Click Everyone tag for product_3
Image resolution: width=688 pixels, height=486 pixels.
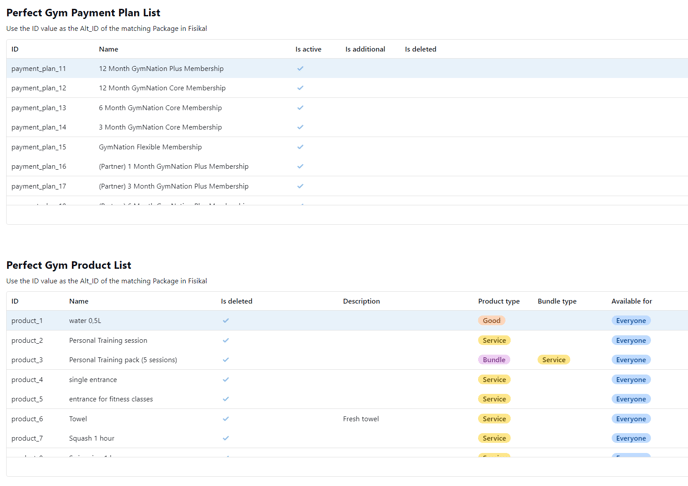tap(631, 360)
